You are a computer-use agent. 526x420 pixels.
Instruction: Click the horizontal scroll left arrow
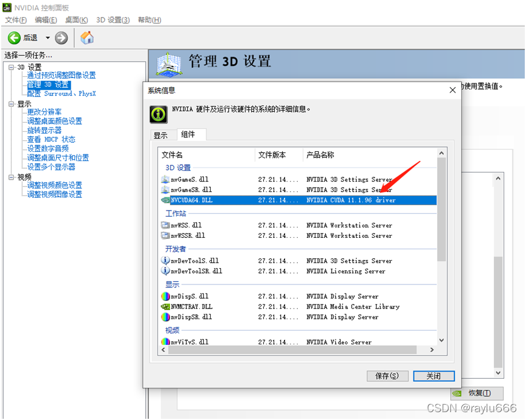[163, 350]
